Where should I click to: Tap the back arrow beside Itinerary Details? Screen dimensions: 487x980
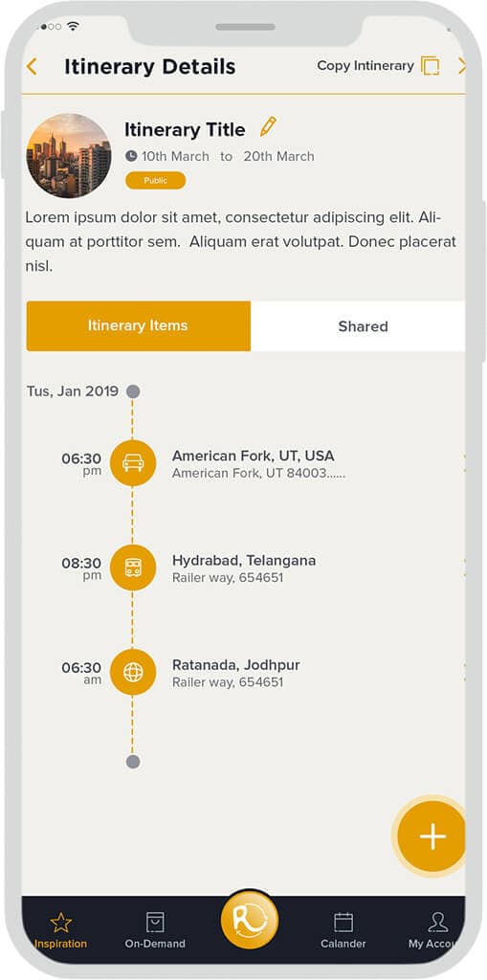tap(32, 66)
